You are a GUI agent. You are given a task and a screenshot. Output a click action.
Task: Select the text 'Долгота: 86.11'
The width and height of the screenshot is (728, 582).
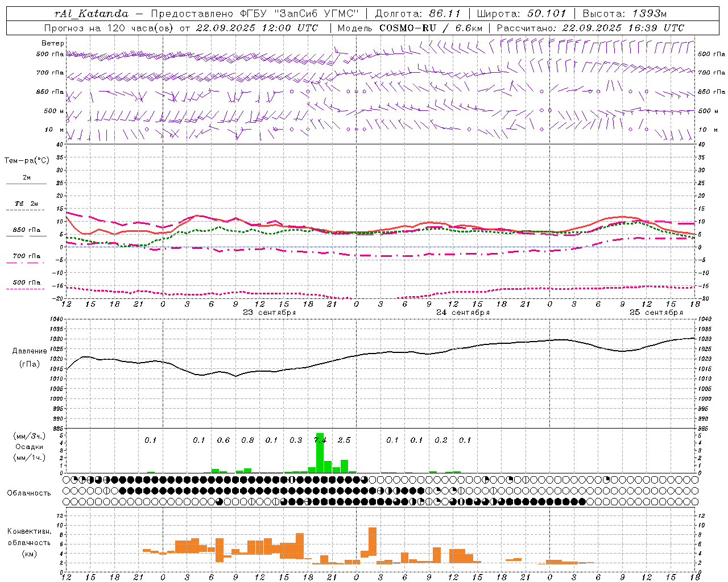pyautogui.click(x=417, y=14)
